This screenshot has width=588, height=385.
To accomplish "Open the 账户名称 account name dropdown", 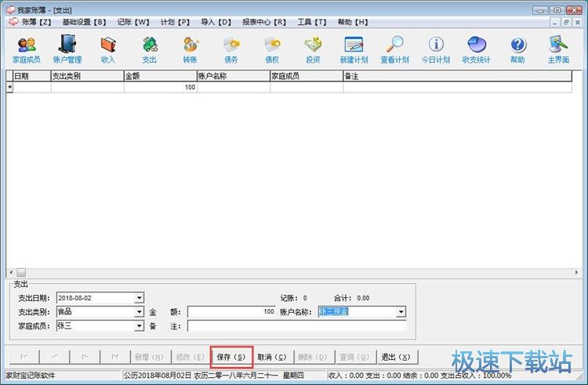I will click(401, 312).
